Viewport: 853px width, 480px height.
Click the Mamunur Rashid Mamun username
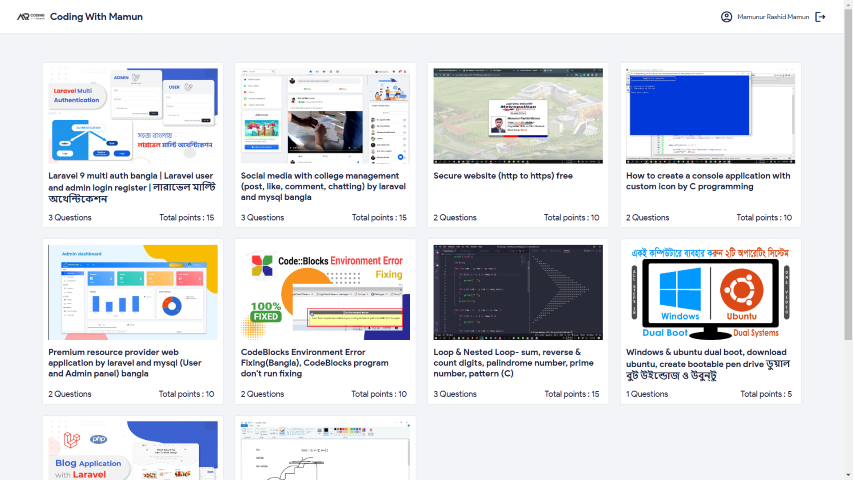(773, 17)
